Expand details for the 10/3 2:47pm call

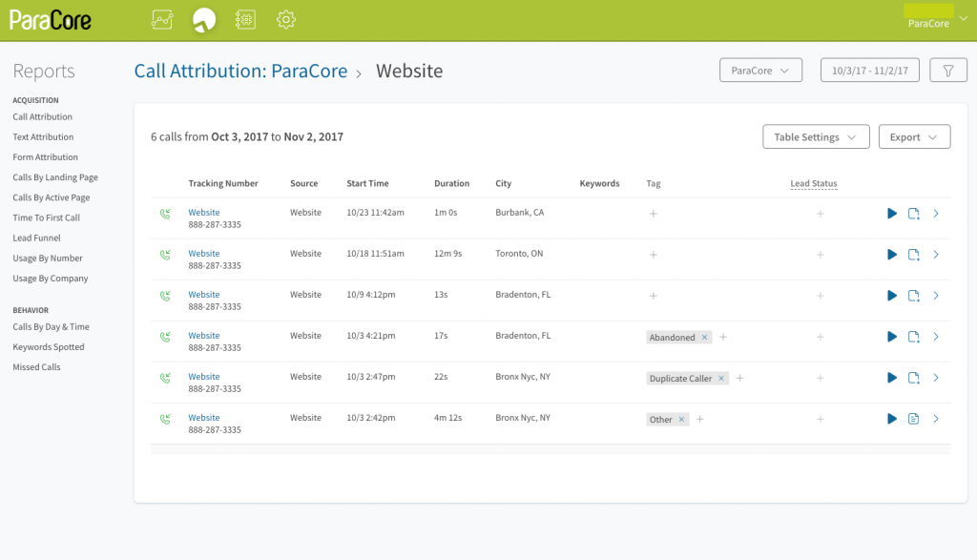[x=936, y=378]
